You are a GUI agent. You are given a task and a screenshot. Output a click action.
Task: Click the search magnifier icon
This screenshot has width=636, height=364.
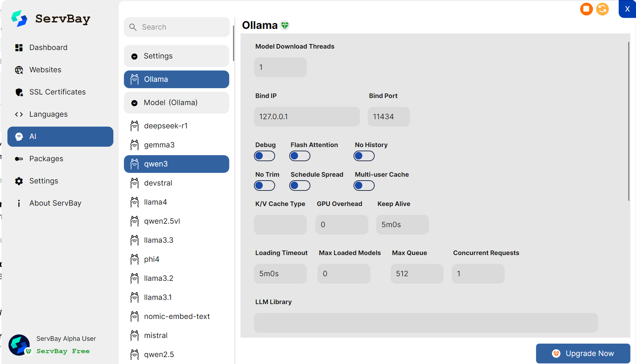tap(133, 27)
